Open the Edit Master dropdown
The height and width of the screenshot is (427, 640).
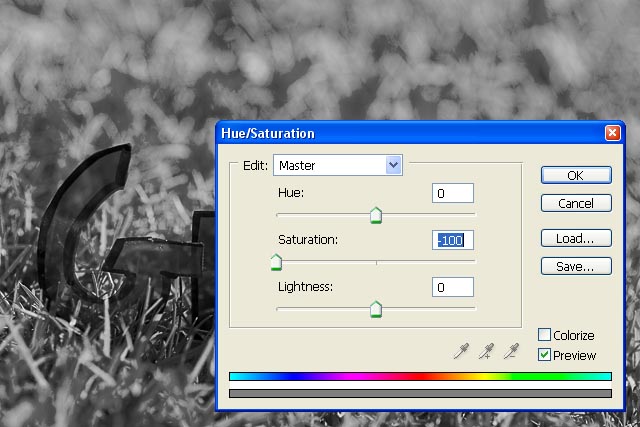click(338, 165)
